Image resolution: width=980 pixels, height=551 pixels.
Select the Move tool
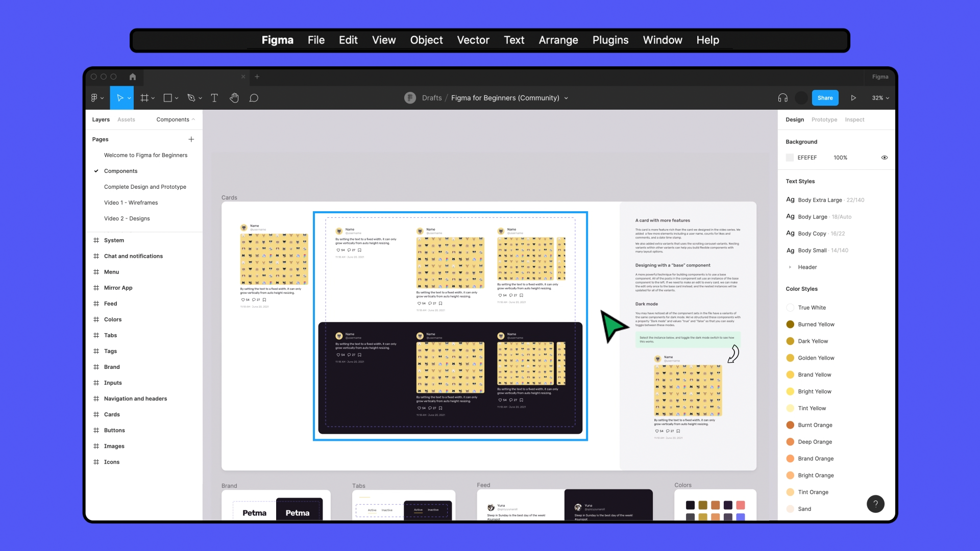pos(119,98)
